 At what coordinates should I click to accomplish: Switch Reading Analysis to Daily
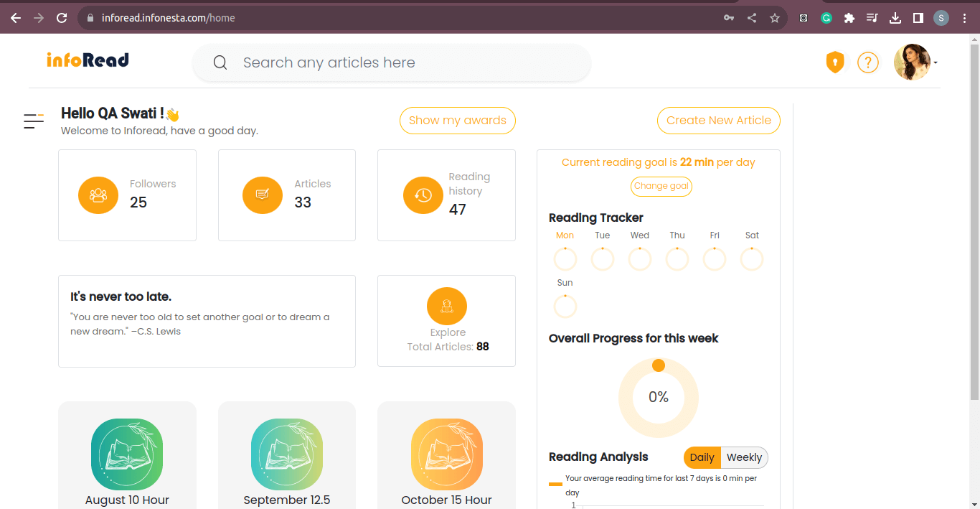point(702,457)
